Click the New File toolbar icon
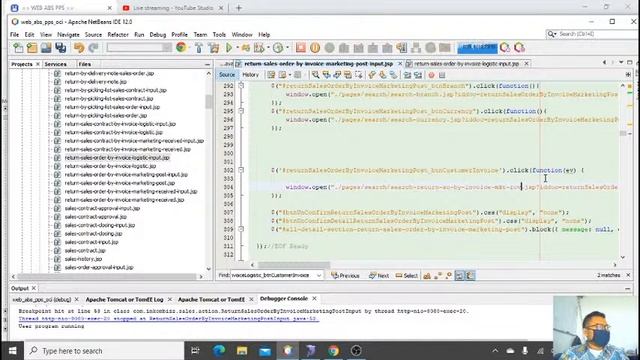The image size is (640, 360). click(18, 48)
